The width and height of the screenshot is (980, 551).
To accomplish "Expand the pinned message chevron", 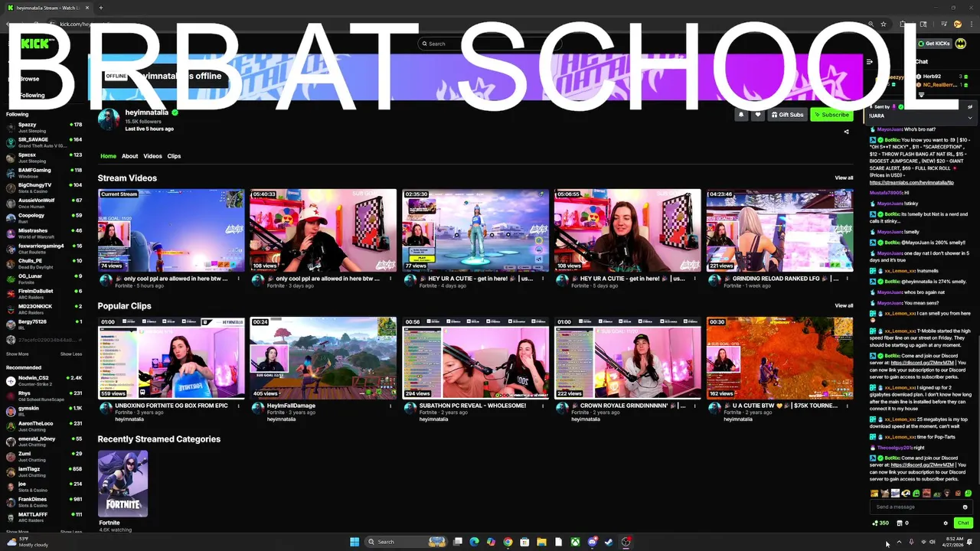I will 970,117.
